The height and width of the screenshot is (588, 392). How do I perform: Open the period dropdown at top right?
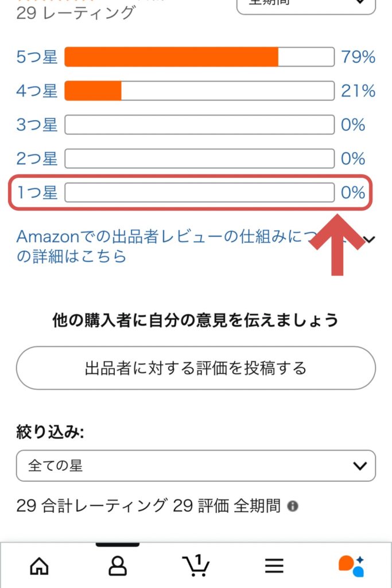[306, 5]
